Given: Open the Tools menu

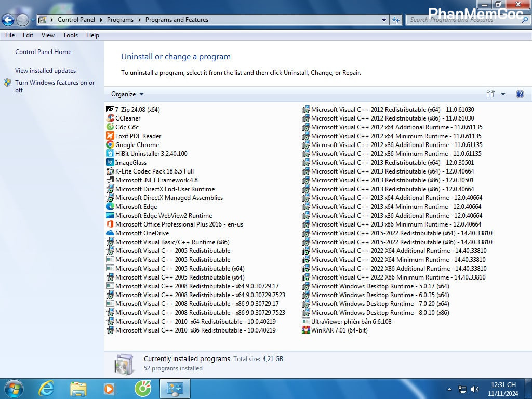Looking at the screenshot, I should click(x=70, y=35).
